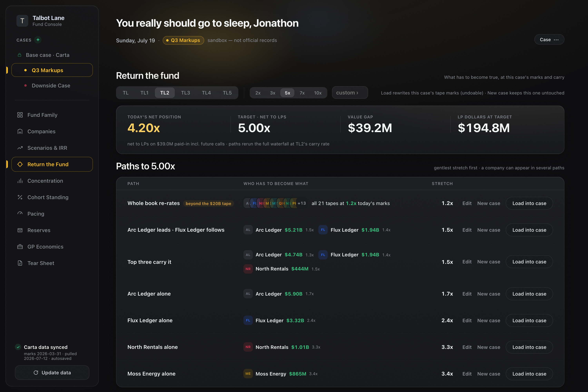Edit the Top three carry it path
Viewport: 588px width, 392px height.
click(x=467, y=262)
